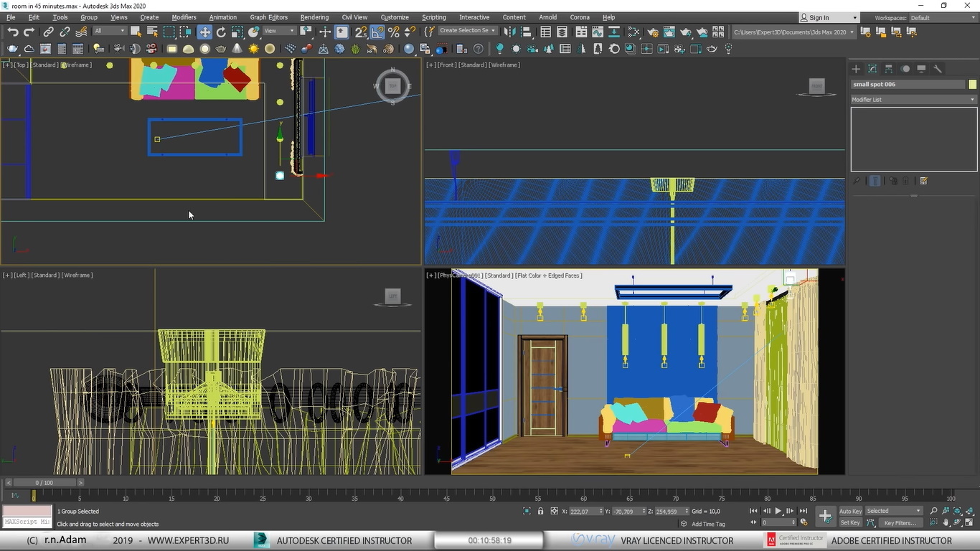The height and width of the screenshot is (551, 980).
Task: Toggle Auto Key animation mode
Action: pos(850,511)
